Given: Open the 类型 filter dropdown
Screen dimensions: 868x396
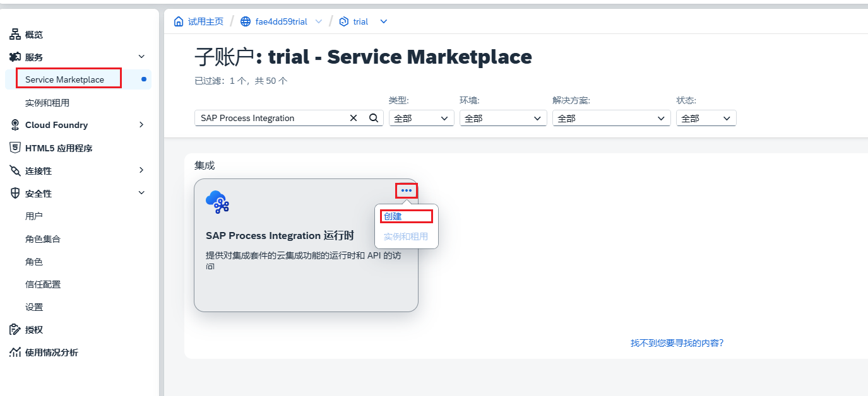Looking at the screenshot, I should pos(421,118).
